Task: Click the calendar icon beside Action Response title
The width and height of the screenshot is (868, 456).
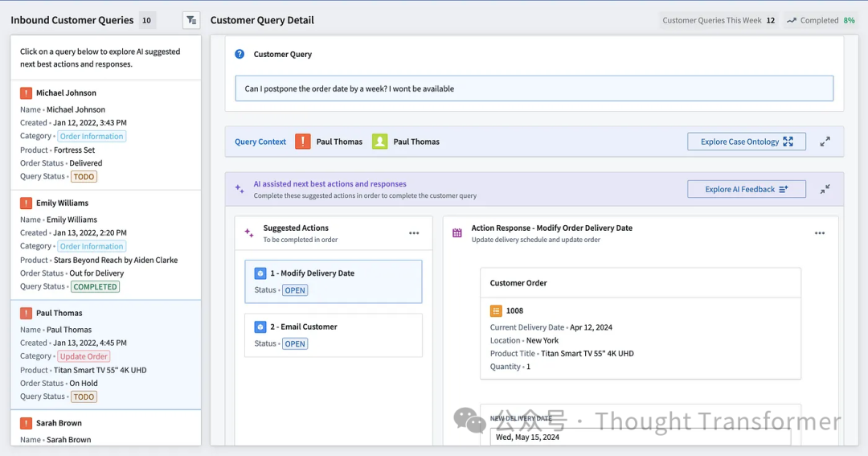Action: point(457,232)
